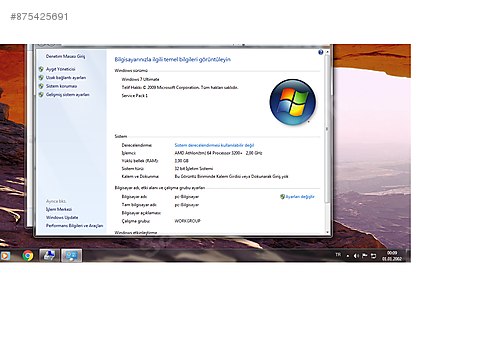The height and width of the screenshot is (360, 480).
Task: Select the WORKGROUP value
Action: point(187,221)
